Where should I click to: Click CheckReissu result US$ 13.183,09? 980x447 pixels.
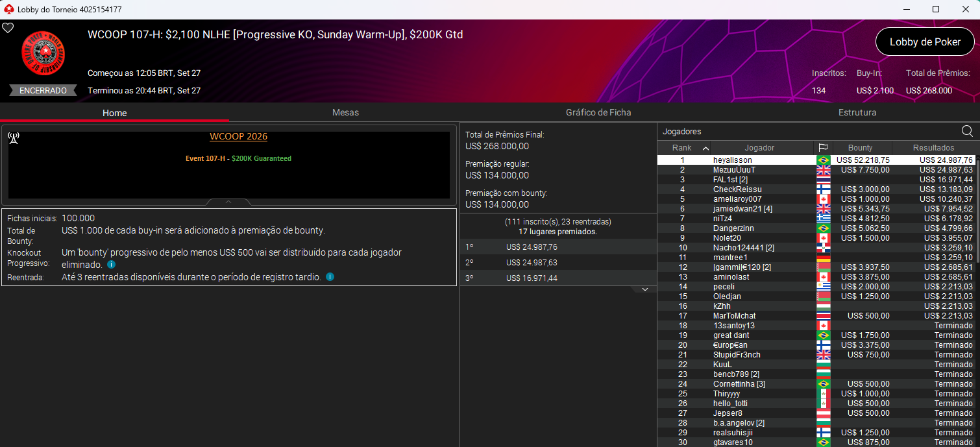946,189
